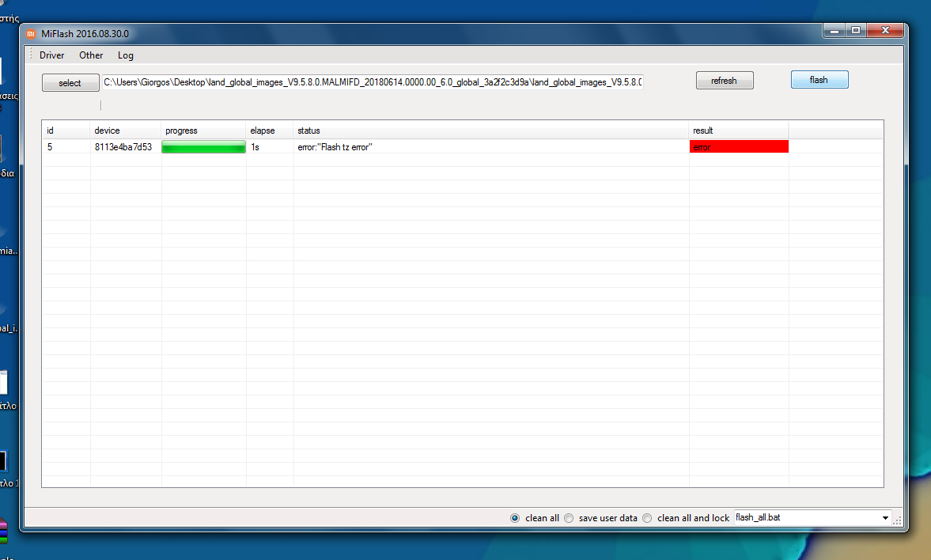Click the MiFlash orange logo icon
931x560 pixels.
(31, 34)
